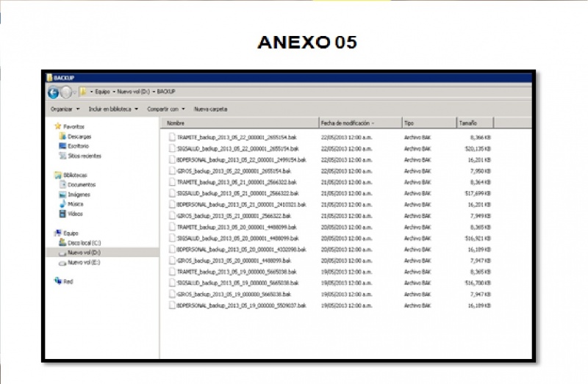
Task: Click the Nueva carpeta button
Action: (x=210, y=109)
